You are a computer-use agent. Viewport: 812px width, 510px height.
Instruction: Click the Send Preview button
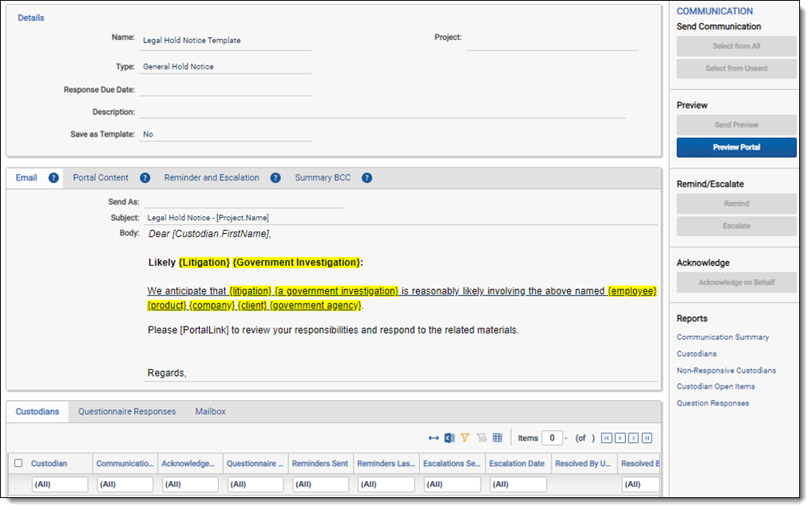coord(736,125)
